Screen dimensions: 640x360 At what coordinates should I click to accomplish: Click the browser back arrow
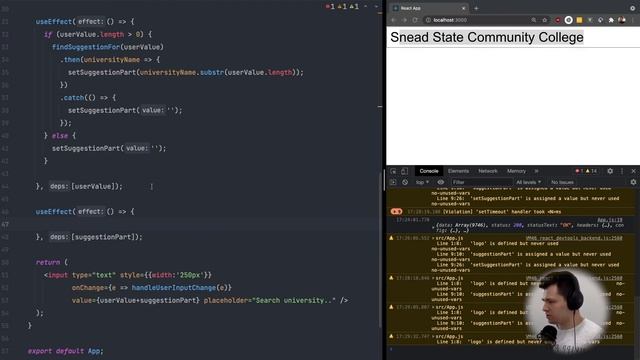pos(393,20)
